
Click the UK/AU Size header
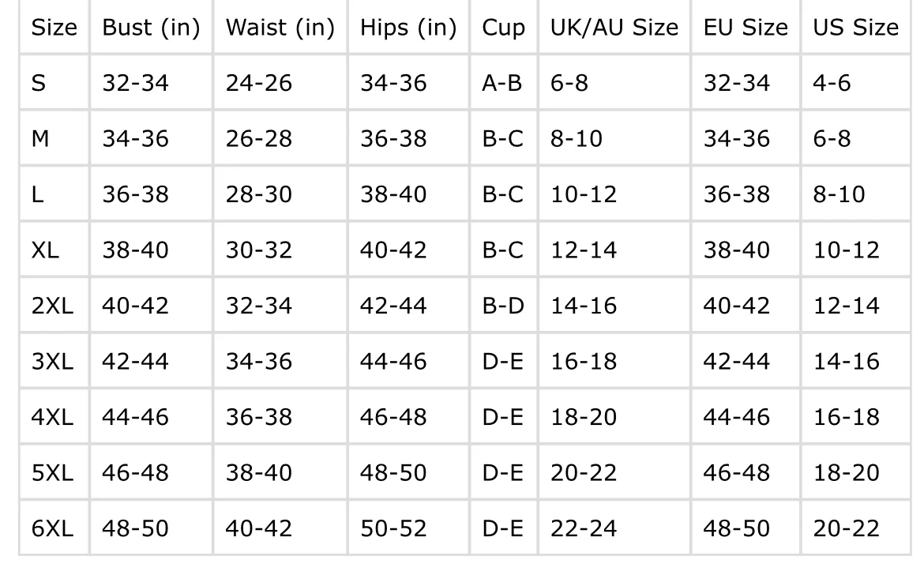click(614, 28)
